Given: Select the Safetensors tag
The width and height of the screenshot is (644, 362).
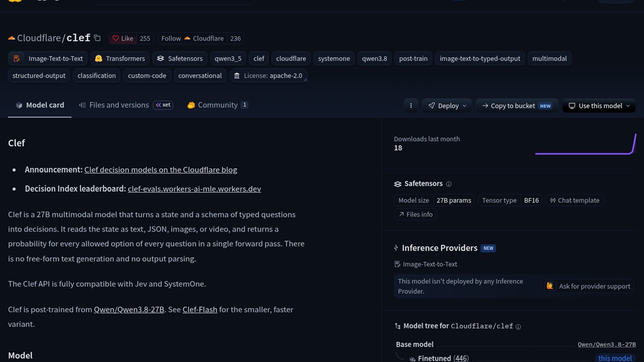Looking at the screenshot, I should [180, 58].
